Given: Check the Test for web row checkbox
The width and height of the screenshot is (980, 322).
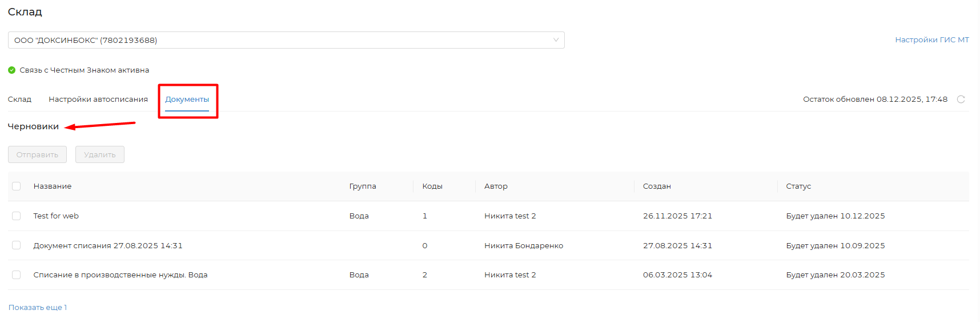Looking at the screenshot, I should point(17,216).
